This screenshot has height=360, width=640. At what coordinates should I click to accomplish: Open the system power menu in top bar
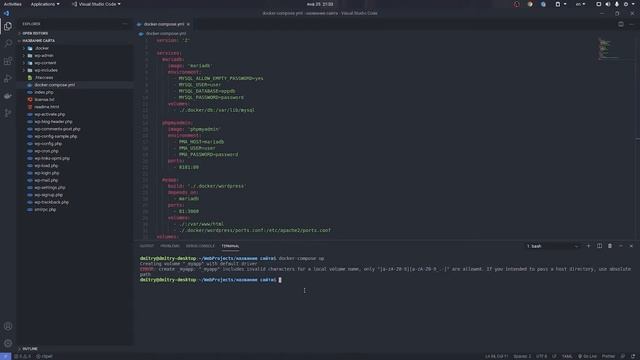[628, 4]
